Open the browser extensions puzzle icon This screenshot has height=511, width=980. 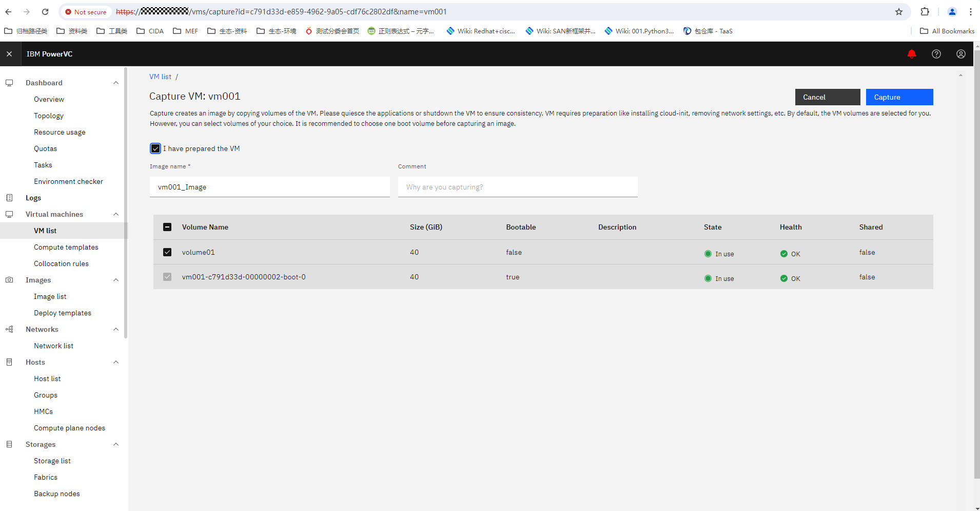point(925,12)
